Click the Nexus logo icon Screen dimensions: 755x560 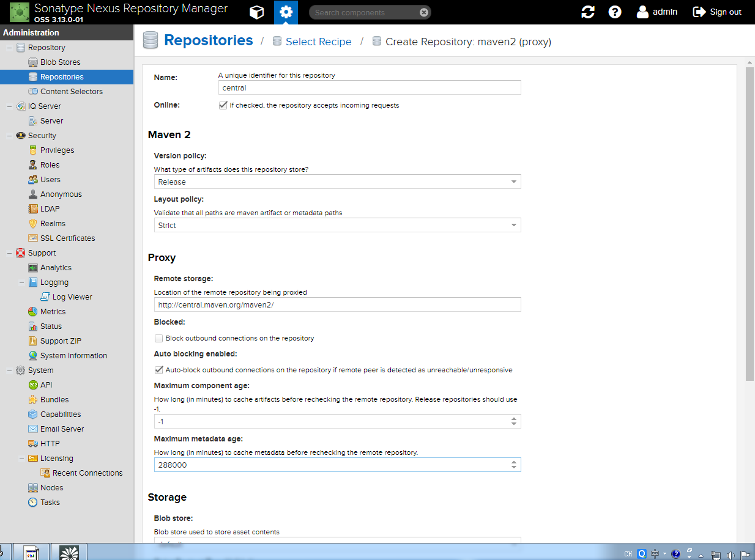20,12
